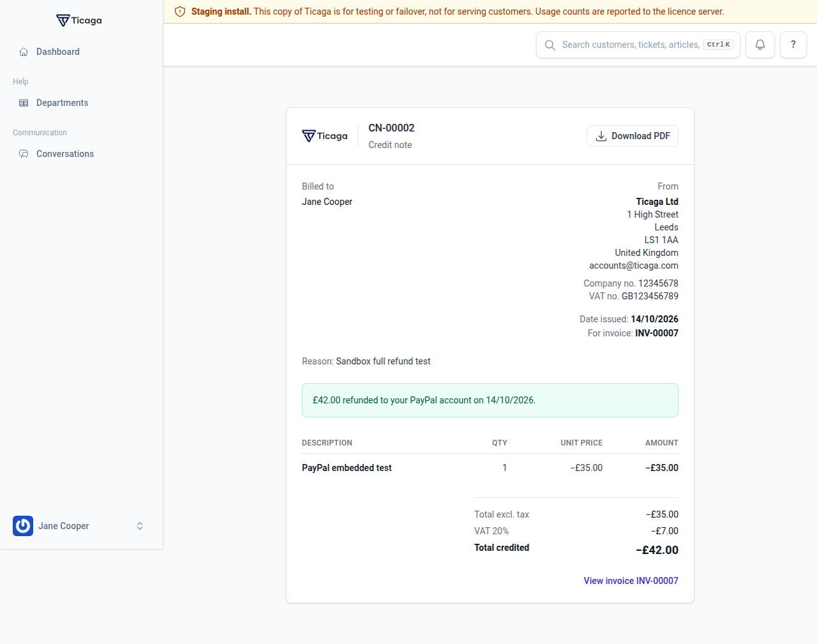Screen dimensions: 817x644
Task: Click the search magnifier icon
Action: (x=550, y=45)
